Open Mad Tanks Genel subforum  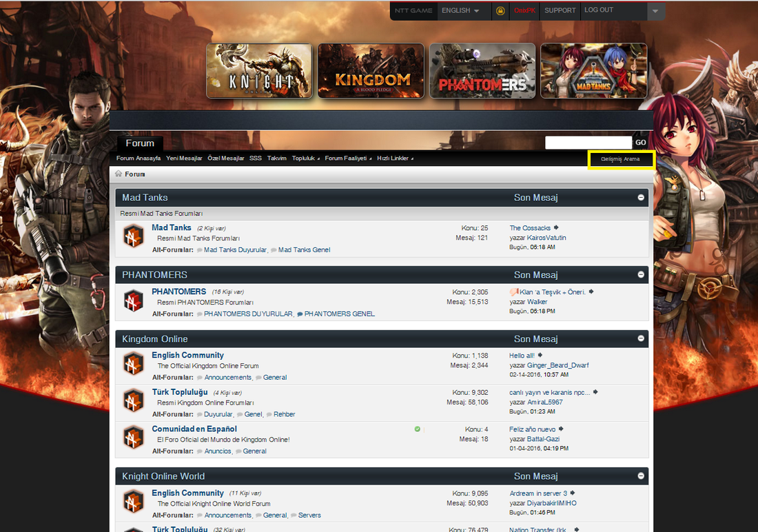click(x=304, y=249)
